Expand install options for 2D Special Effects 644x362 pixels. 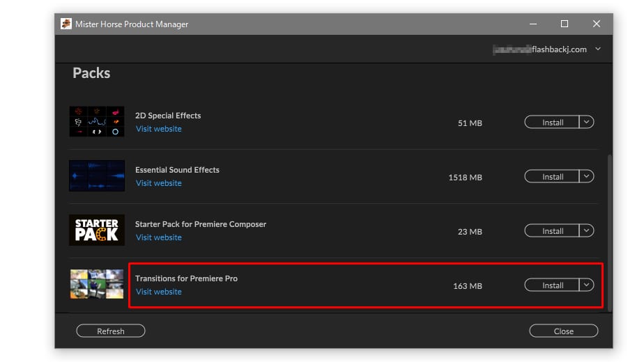pyautogui.click(x=587, y=123)
